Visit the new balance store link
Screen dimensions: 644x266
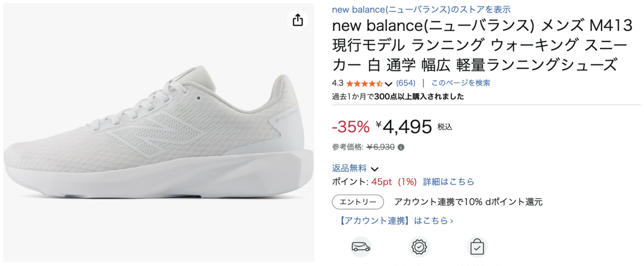point(421,9)
